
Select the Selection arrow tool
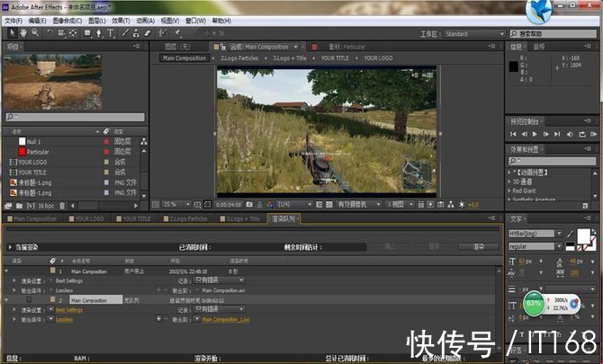click(x=12, y=33)
